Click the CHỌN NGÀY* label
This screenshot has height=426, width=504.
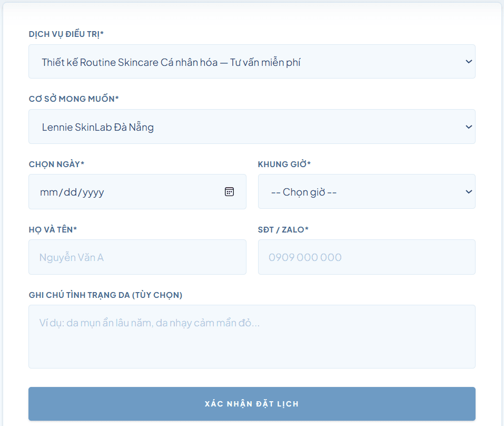56,164
